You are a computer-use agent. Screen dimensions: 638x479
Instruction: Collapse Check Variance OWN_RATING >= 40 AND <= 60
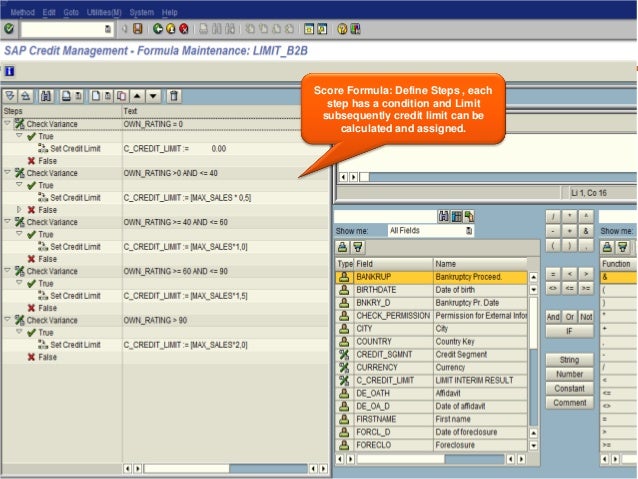coord(7,221)
